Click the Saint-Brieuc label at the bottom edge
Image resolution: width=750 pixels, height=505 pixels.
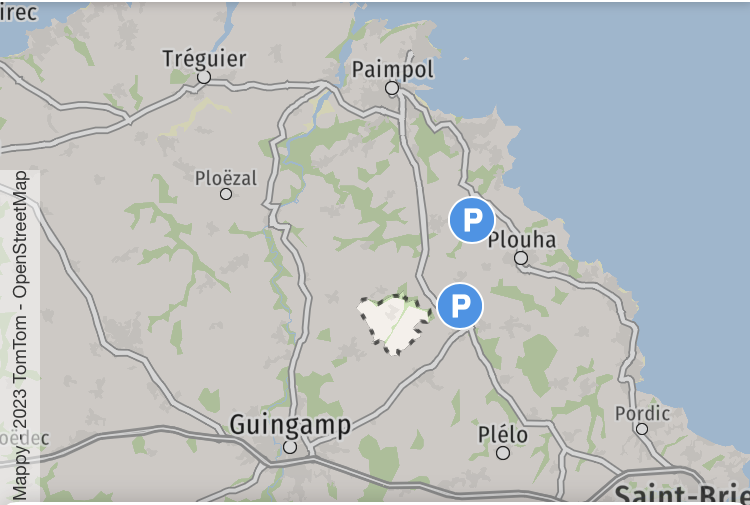(x=682, y=494)
